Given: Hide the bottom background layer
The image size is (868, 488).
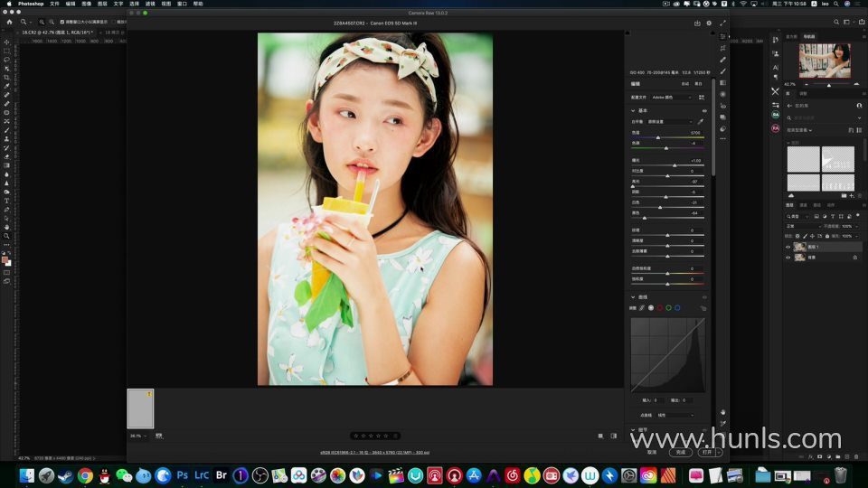Looking at the screenshot, I should click(788, 258).
